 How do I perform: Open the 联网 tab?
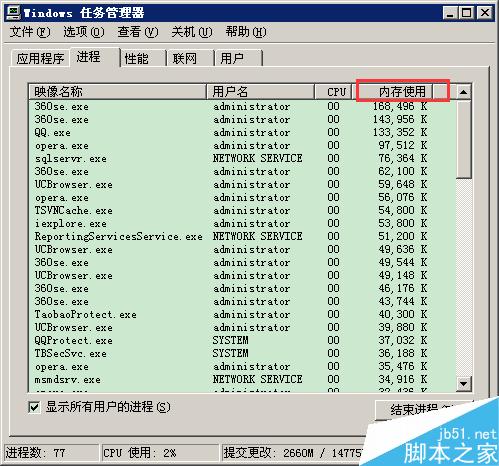click(190, 58)
